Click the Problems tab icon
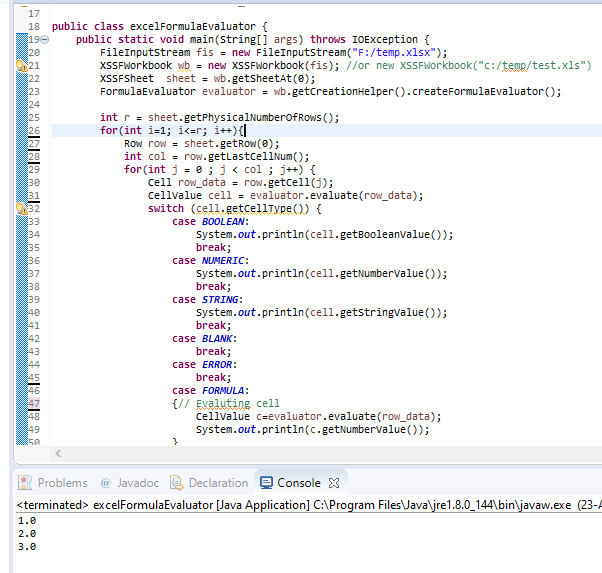602x573 pixels. click(x=27, y=482)
